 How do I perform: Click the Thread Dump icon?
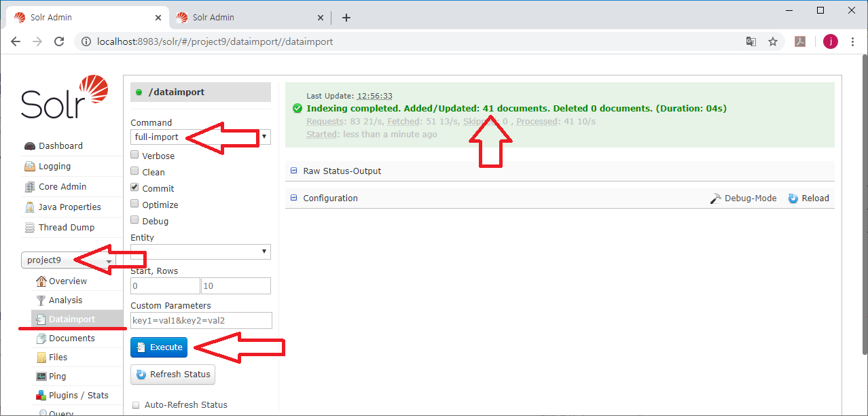(29, 227)
